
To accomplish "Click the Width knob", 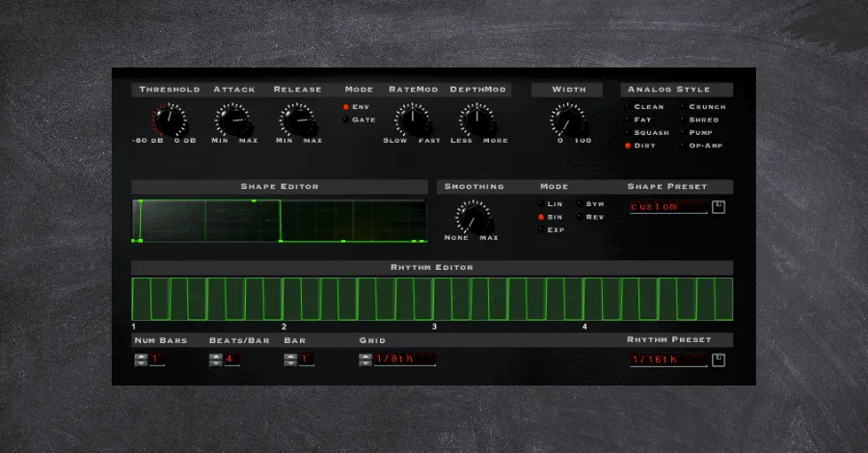I will pos(567,120).
